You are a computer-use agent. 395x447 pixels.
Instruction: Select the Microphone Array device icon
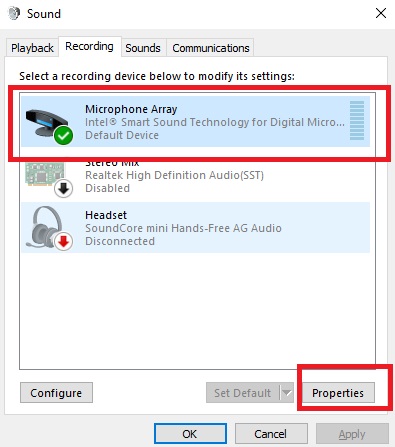(47, 123)
